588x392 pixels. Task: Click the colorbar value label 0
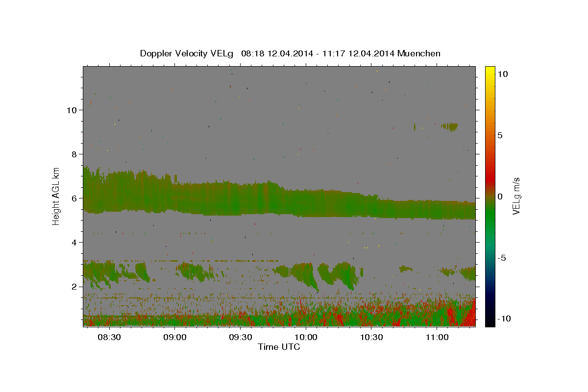[500, 196]
